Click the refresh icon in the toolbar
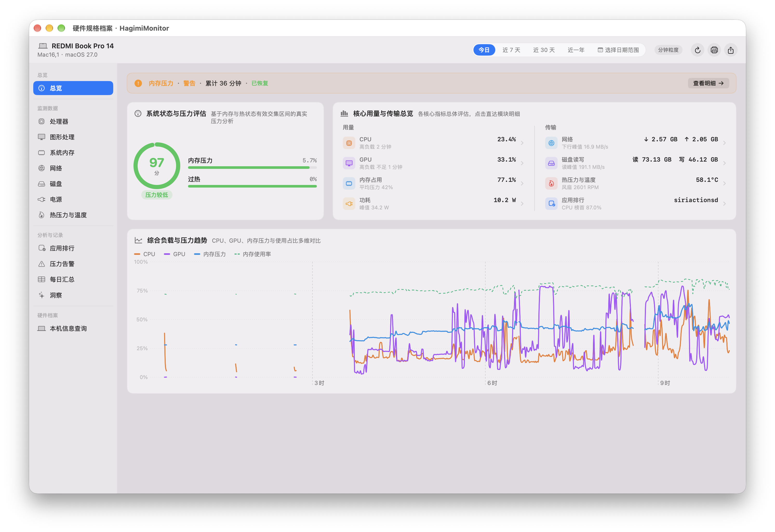The image size is (775, 532). coord(697,50)
